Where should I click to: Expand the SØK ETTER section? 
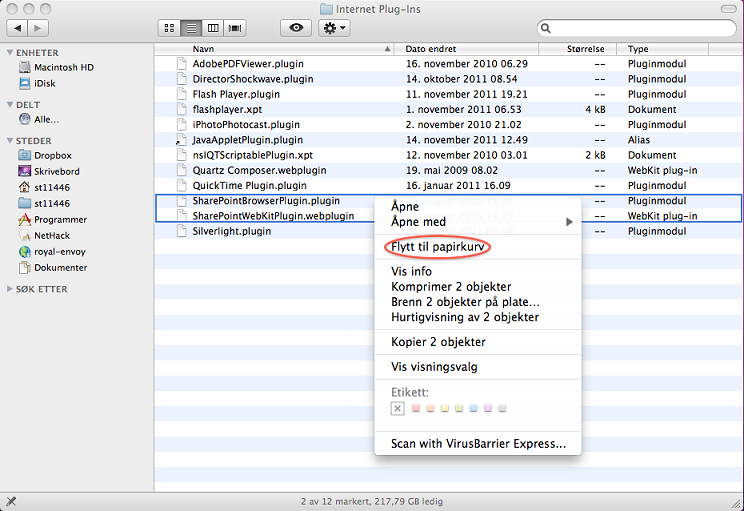10,288
